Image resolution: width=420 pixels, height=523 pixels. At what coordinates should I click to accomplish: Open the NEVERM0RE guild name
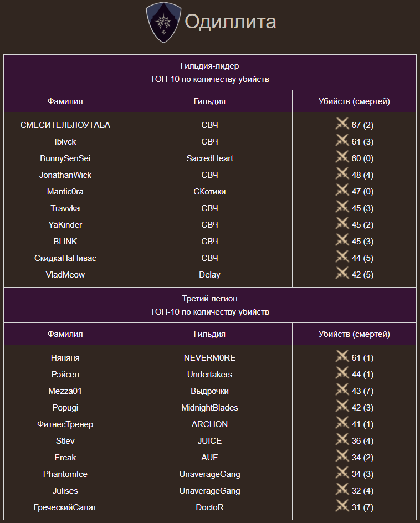coord(209,358)
